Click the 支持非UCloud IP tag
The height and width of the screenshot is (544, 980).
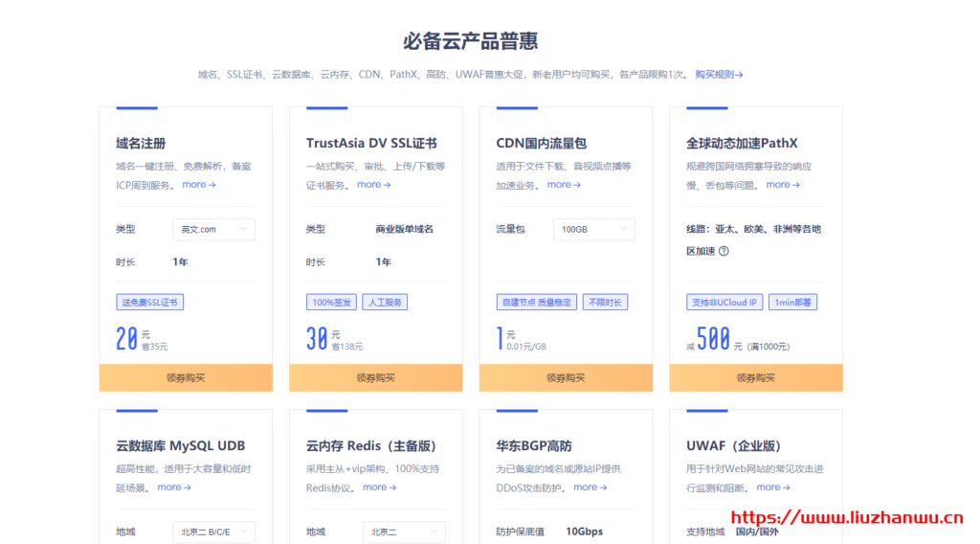(724, 302)
